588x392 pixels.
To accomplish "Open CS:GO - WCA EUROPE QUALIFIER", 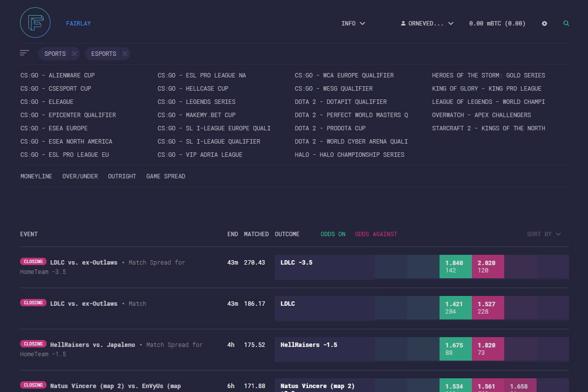I will click(344, 75).
